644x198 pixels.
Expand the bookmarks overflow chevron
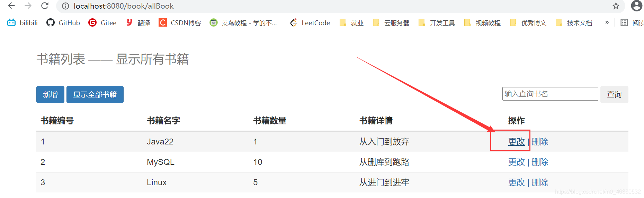pyautogui.click(x=607, y=22)
